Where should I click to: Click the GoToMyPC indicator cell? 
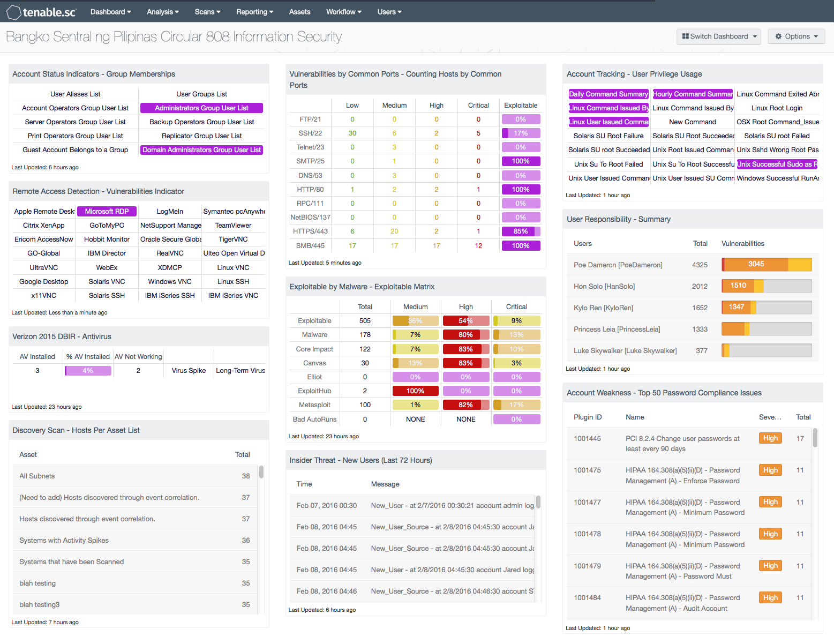click(x=107, y=225)
